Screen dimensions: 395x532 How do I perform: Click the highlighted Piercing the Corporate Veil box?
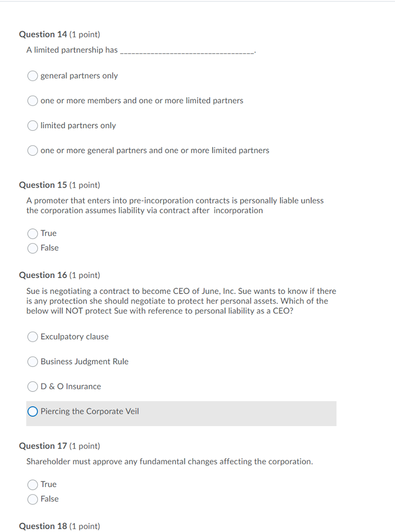tap(181, 413)
